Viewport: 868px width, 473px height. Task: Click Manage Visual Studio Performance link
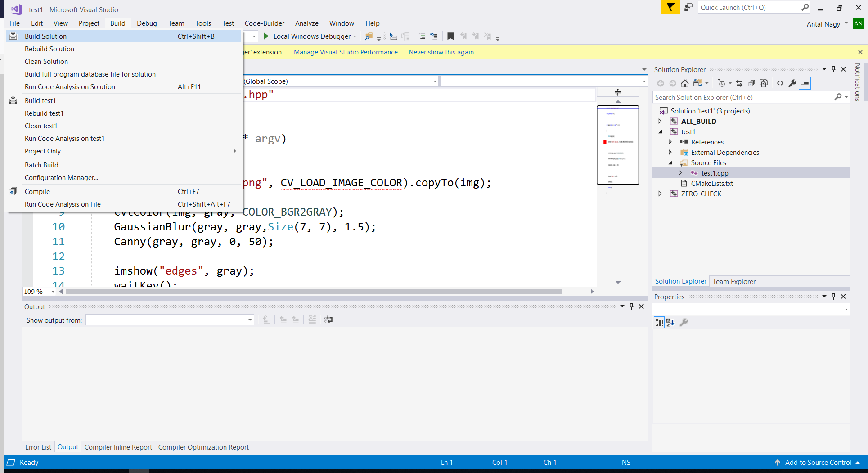(346, 52)
